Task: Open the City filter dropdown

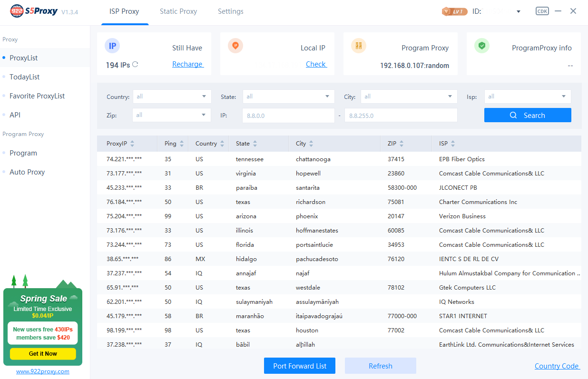Action: [409, 97]
